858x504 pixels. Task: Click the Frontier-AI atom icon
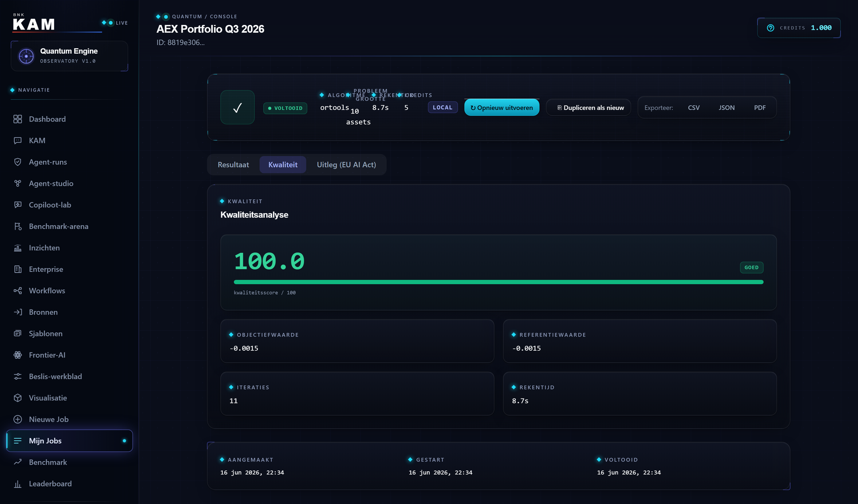pos(17,355)
